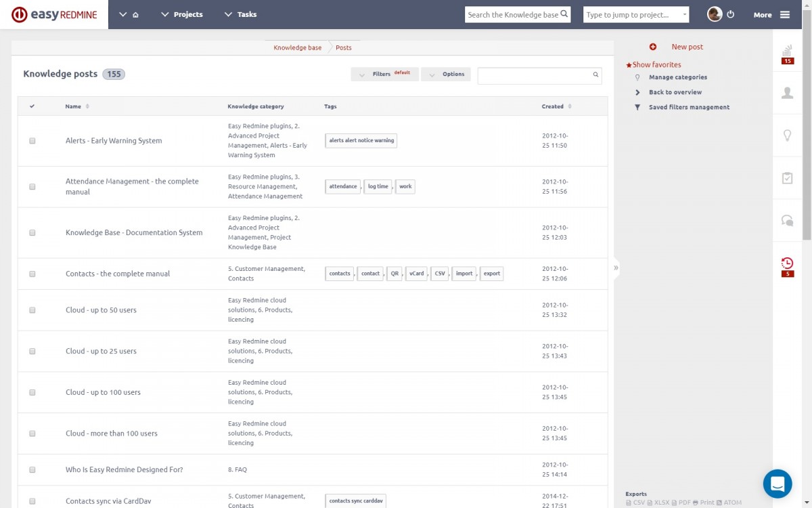The image size is (812, 508).
Task: Click the log time tag
Action: [378, 186]
